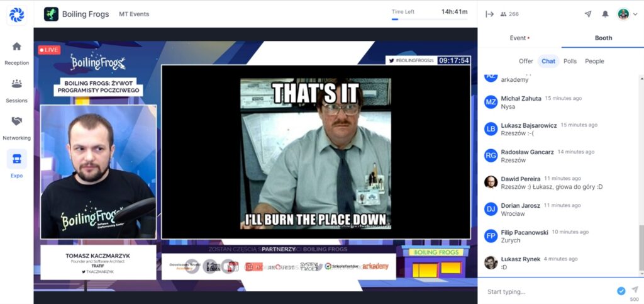644x304 pixels.
Task: Open the notifications bell
Action: point(605,14)
